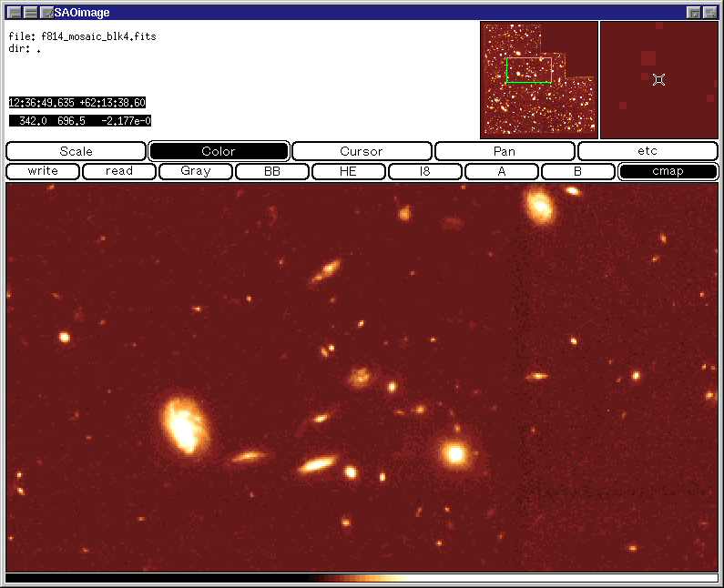Choose the Gray color map
Screen dimensions: 724x588
(196, 171)
